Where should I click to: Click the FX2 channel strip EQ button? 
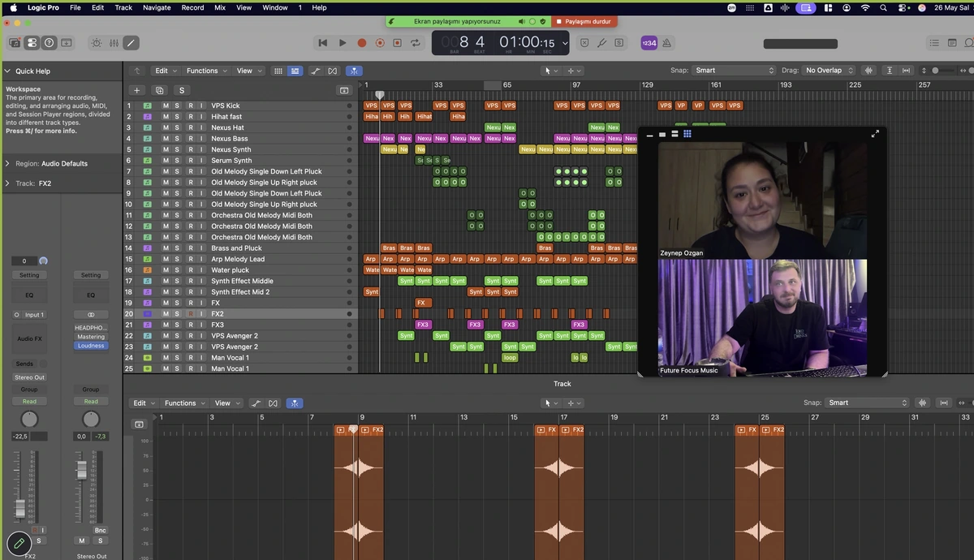pos(29,295)
